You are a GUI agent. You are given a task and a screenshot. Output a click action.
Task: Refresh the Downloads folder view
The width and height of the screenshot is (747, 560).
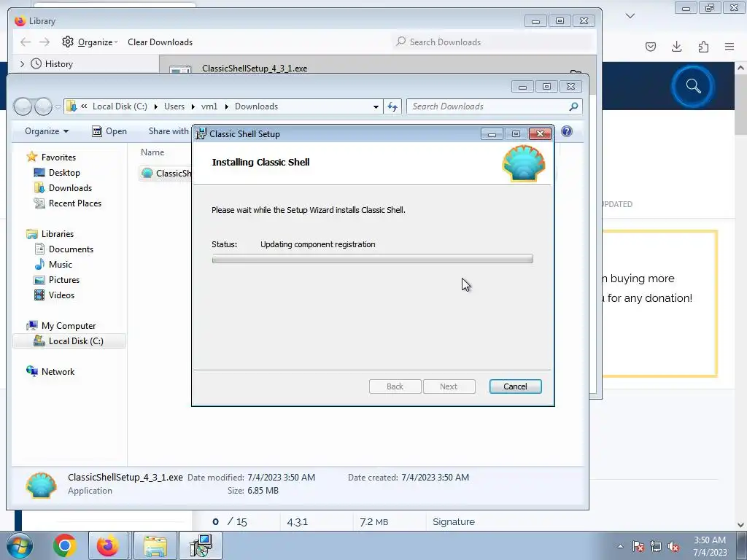coord(392,106)
